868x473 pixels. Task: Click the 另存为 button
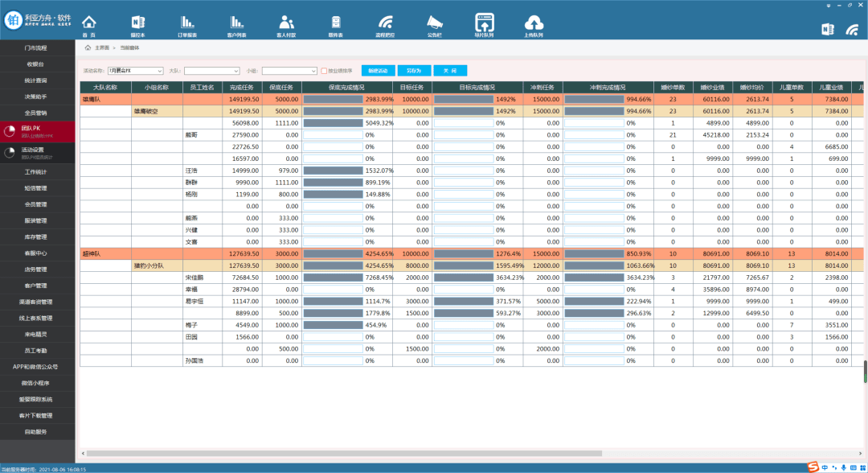(x=414, y=71)
